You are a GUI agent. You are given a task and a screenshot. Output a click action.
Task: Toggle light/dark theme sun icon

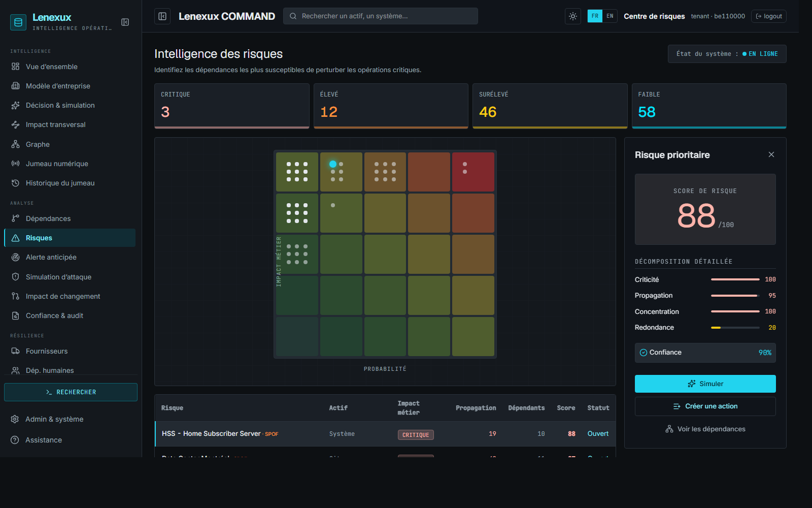pos(573,16)
